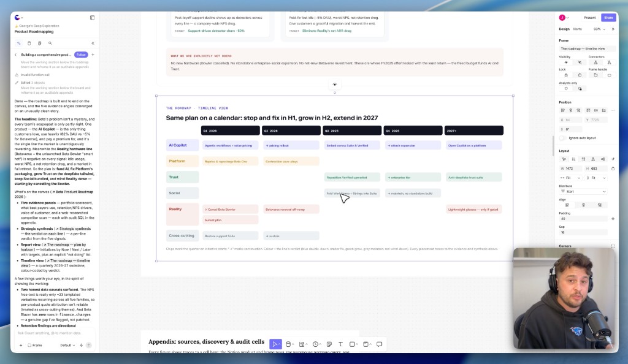Select the shape rectangle tool in canvas toolbar
The height and width of the screenshot is (364, 628).
click(353, 344)
